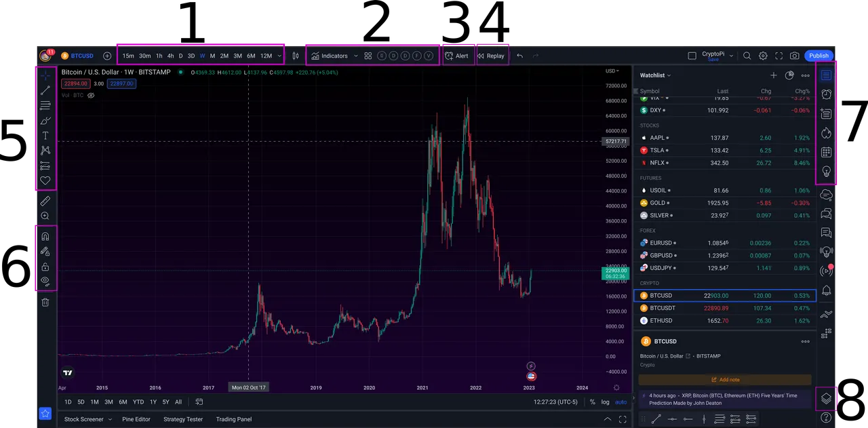Click the trash can remove drawings icon
Screen dimensions: 868x428
tap(45, 302)
